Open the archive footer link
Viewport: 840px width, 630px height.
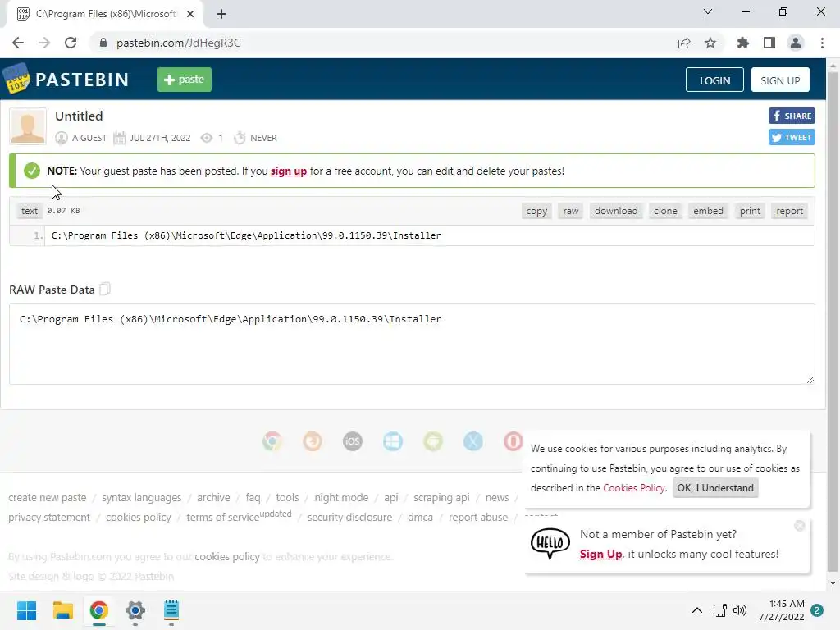coord(213,497)
